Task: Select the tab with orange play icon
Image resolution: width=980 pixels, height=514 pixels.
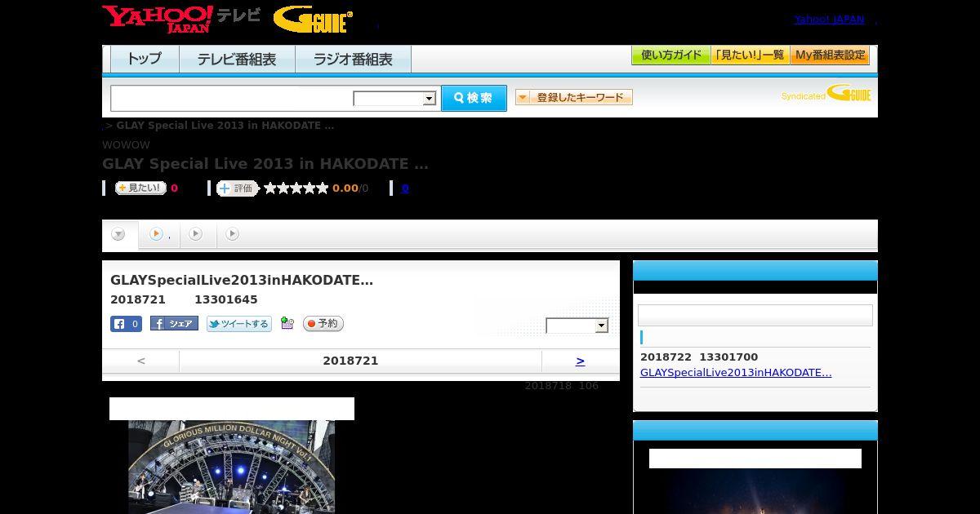Action: click(159, 235)
